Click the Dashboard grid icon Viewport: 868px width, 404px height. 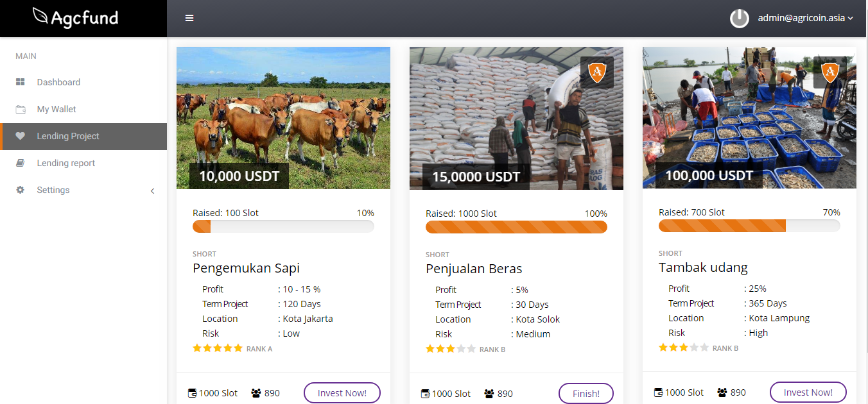(x=21, y=82)
